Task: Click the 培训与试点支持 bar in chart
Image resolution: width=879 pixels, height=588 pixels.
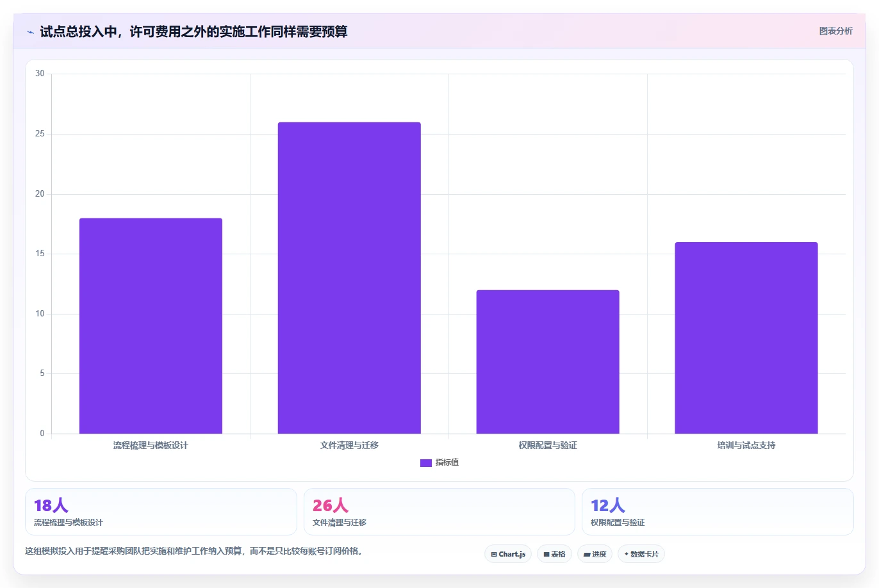Action: click(x=746, y=338)
